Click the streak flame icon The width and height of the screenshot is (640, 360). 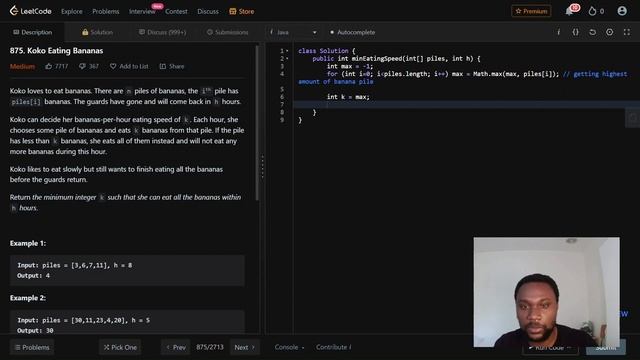(592, 11)
